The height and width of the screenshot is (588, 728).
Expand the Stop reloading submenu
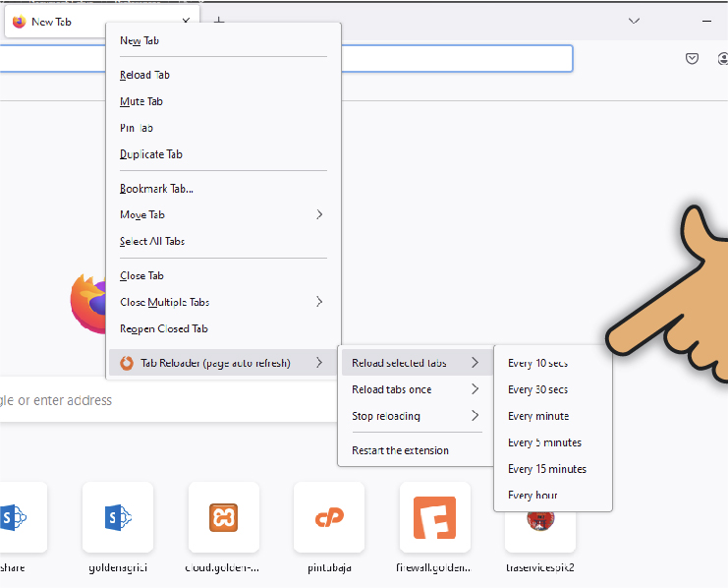[415, 416]
